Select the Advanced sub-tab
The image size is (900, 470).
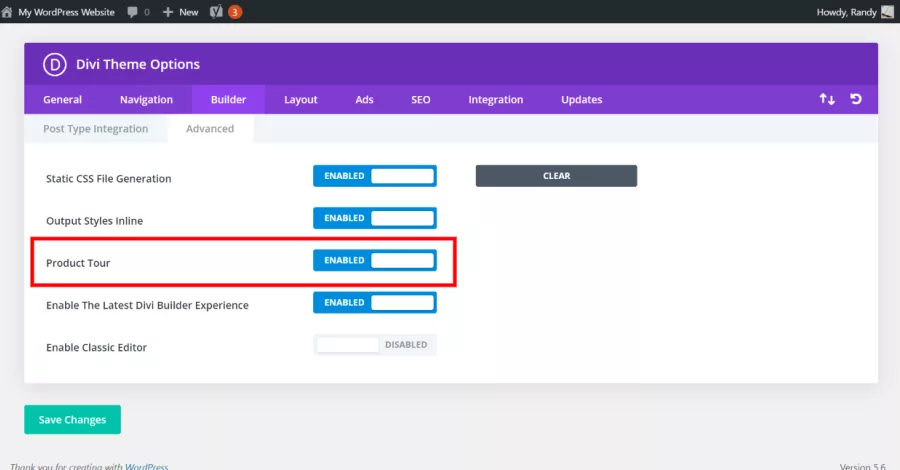pos(210,129)
